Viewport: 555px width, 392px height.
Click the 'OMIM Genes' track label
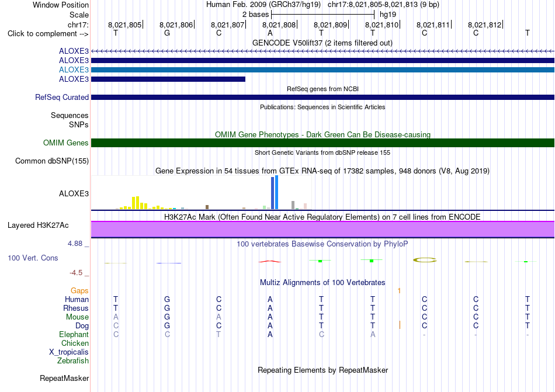tap(66, 143)
